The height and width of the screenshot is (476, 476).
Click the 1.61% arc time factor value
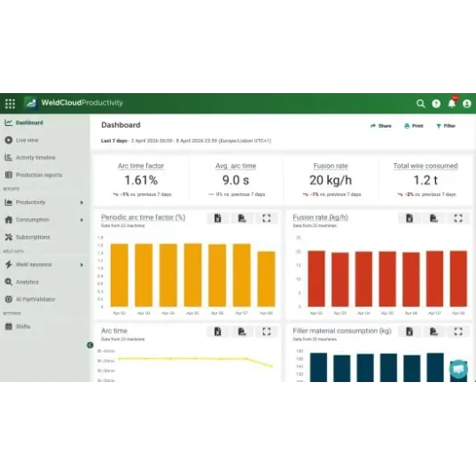click(141, 180)
